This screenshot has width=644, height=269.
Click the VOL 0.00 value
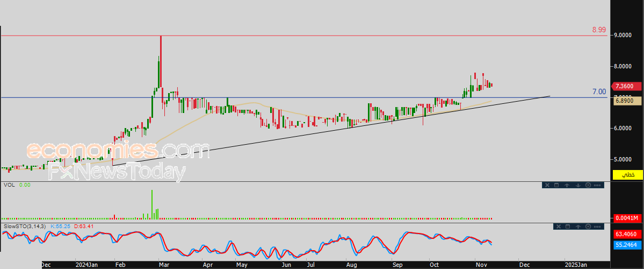point(25,185)
